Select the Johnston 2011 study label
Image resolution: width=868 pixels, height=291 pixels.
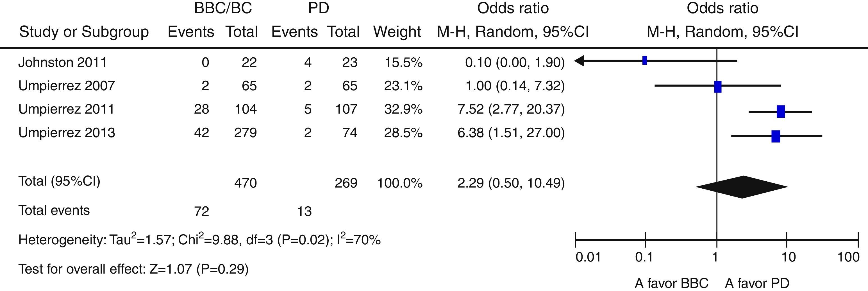[x=62, y=62]
